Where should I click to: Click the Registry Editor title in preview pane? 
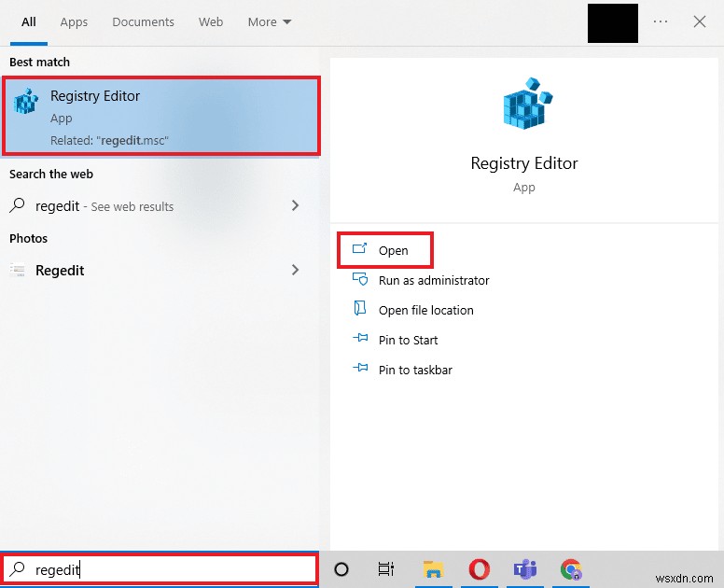[524, 163]
